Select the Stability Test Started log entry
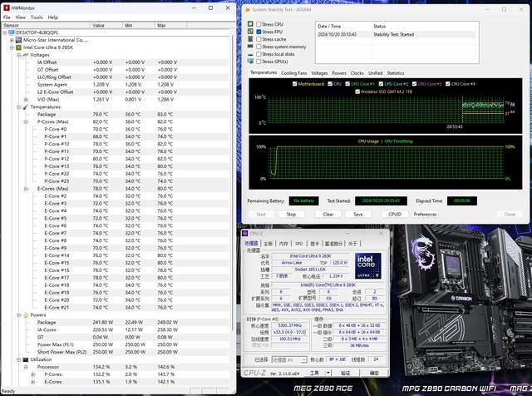Screen dimensions: 532x396 click(x=396, y=34)
